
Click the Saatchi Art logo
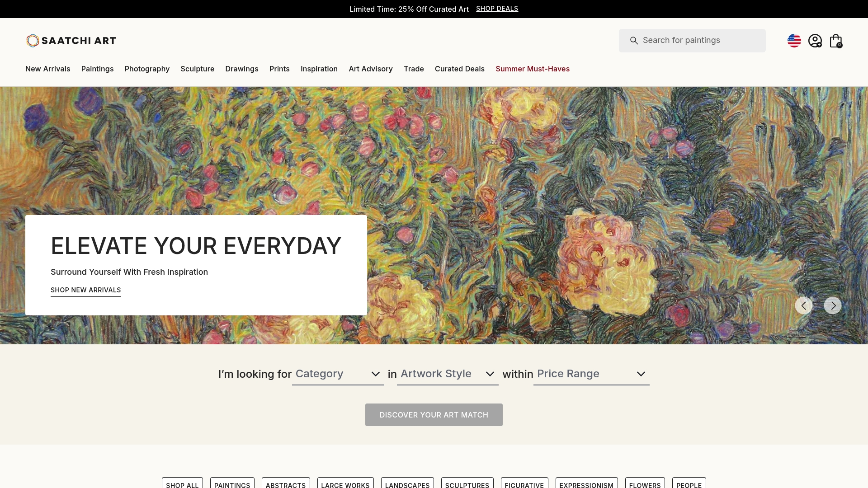click(71, 41)
